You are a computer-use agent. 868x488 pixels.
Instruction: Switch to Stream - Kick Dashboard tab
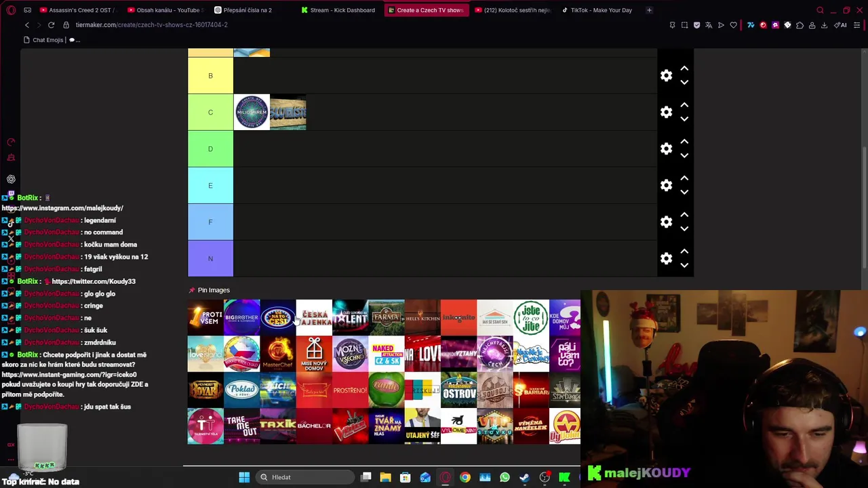[340, 10]
